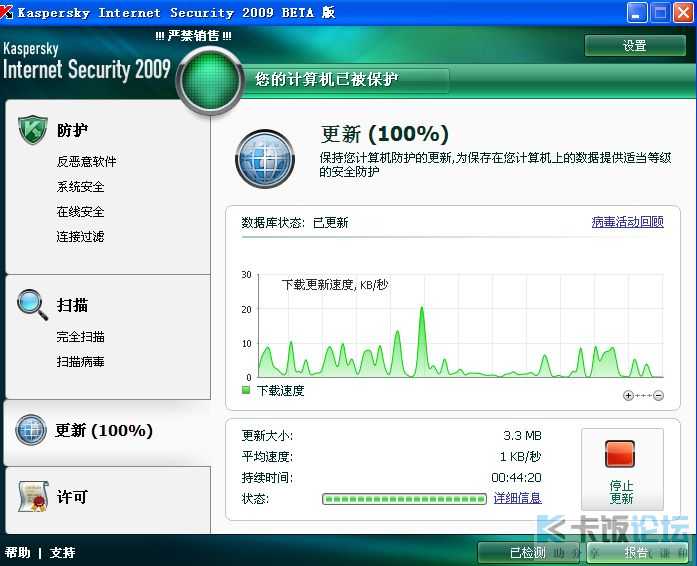Close the Kaspersky window
Image resolution: width=697 pixels, height=566 pixels.
pyautogui.click(x=684, y=12)
